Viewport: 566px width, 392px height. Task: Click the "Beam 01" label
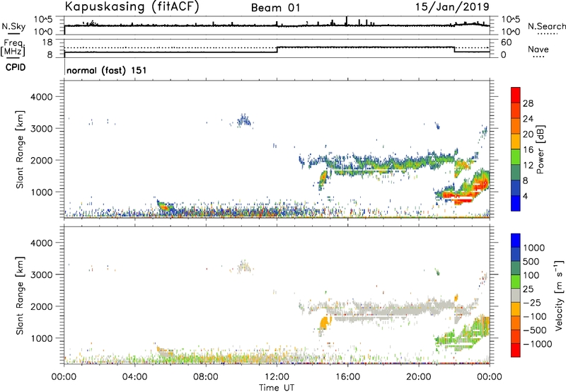pyautogui.click(x=275, y=8)
